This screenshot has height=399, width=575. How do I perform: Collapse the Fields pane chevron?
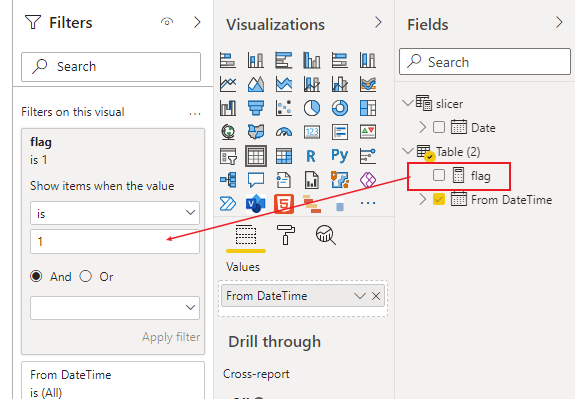pyautogui.click(x=559, y=22)
